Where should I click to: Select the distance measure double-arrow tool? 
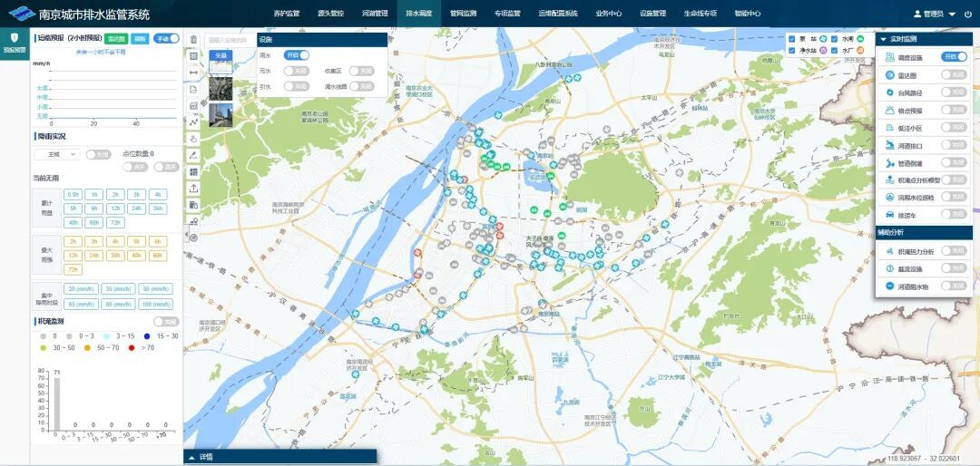click(194, 73)
